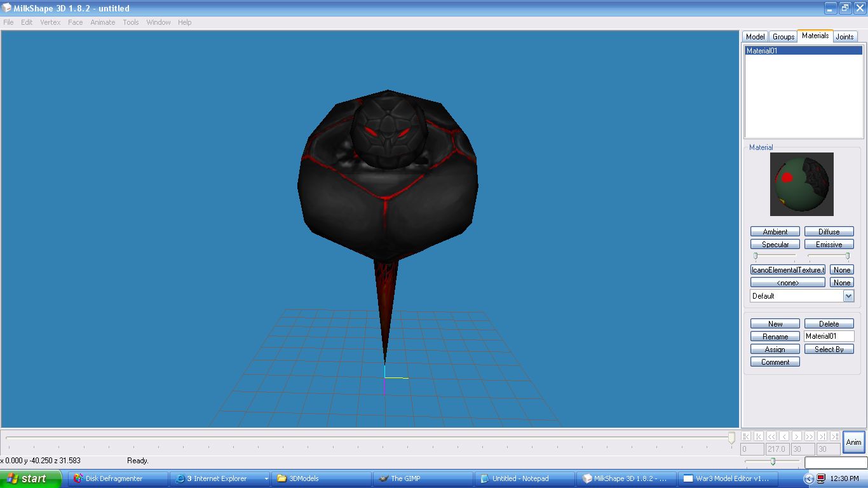Click the Assign material button

pyautogui.click(x=775, y=349)
